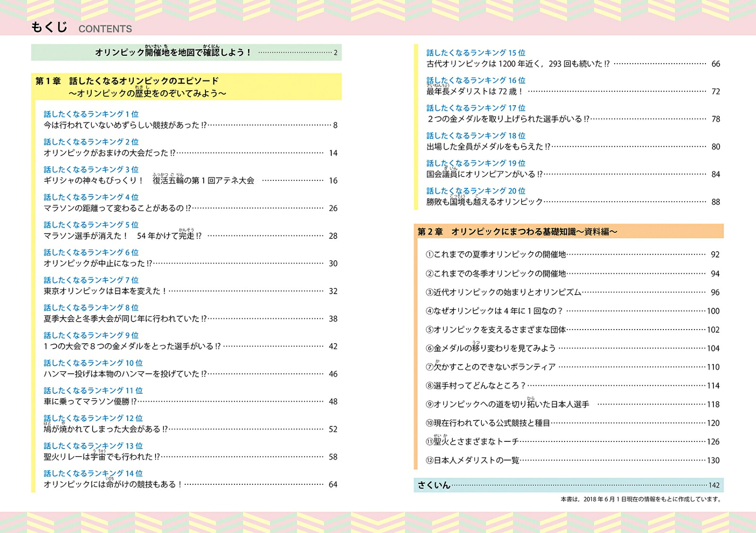Click '話したくなるランキング 9位' label

tap(91, 335)
